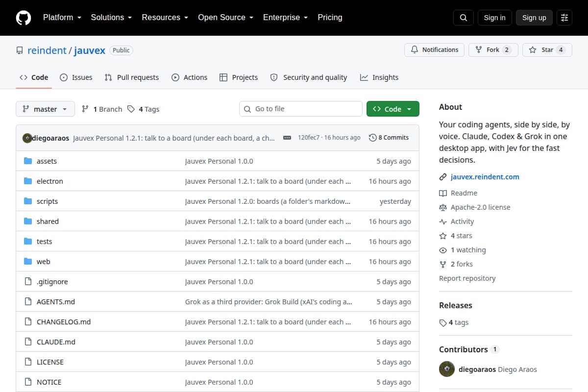
Task: Click the electron folder icon
Action: click(28, 181)
